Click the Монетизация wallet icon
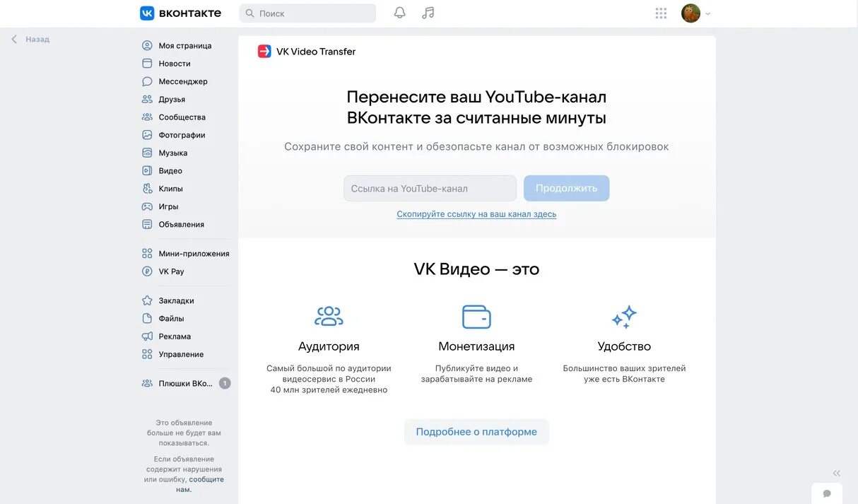The image size is (858, 504). tap(476, 317)
